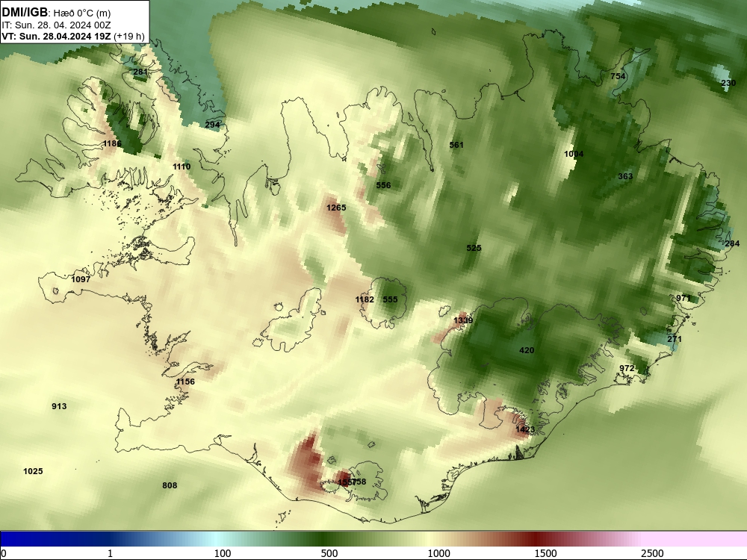
Task: Click the 1156 value label
Action: coord(185,382)
